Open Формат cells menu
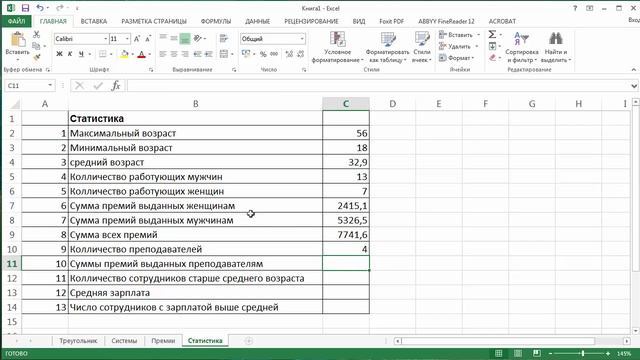The height and width of the screenshot is (360, 640). 457,58
